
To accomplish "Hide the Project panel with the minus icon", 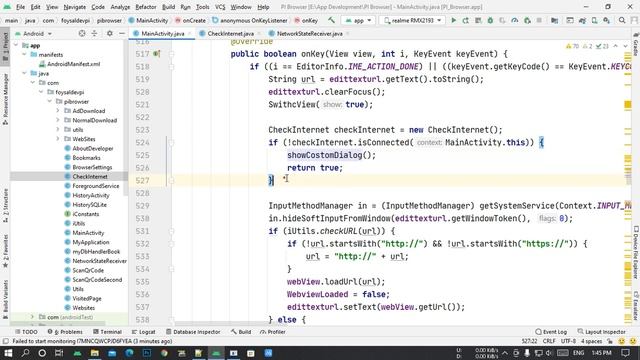I will pos(122,33).
